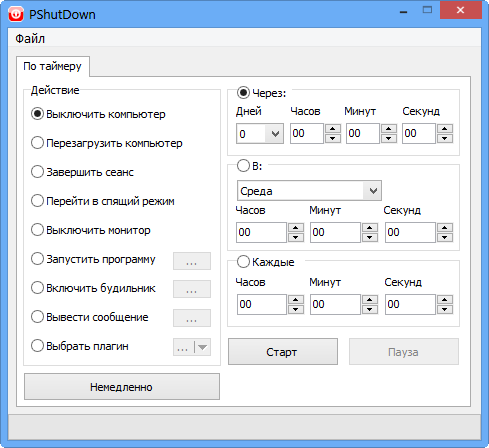This screenshot has height=448, width=489.
Task: Select Выбрать плагин radio button
Action: coord(80,346)
